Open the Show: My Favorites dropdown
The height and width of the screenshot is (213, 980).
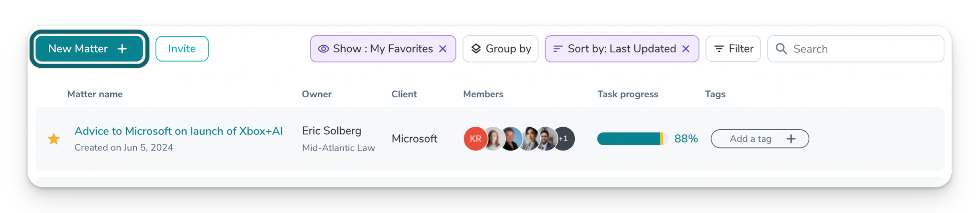[x=382, y=49]
